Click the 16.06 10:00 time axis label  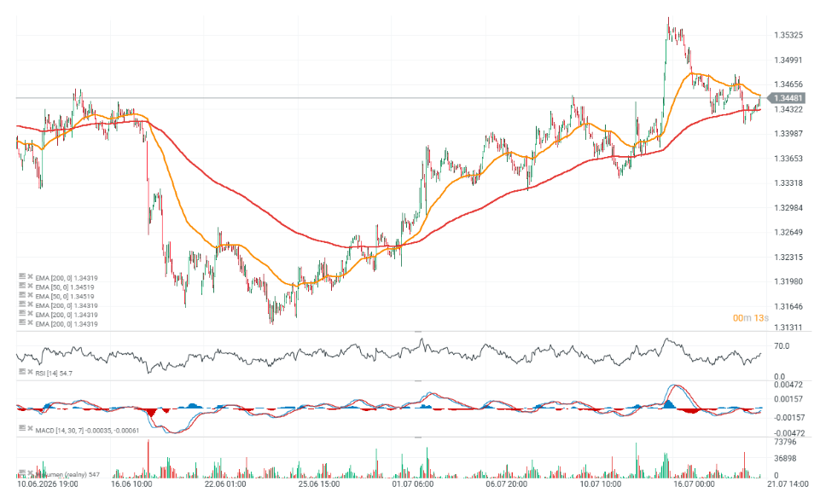pos(131,484)
